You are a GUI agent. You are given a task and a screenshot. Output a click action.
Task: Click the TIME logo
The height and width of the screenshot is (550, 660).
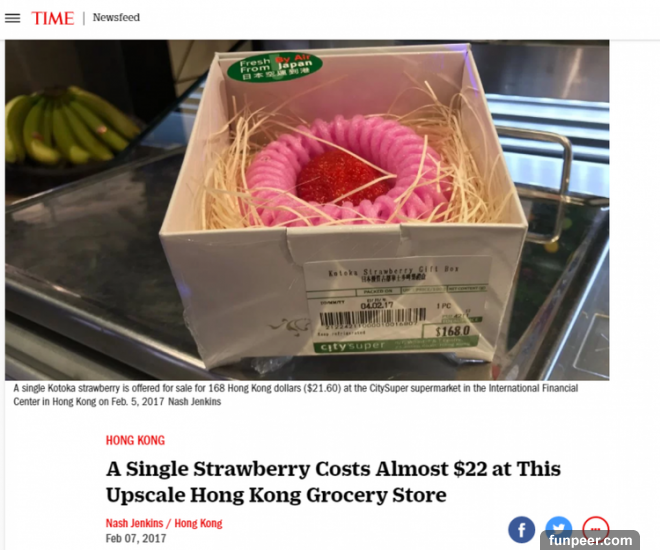pyautogui.click(x=53, y=18)
